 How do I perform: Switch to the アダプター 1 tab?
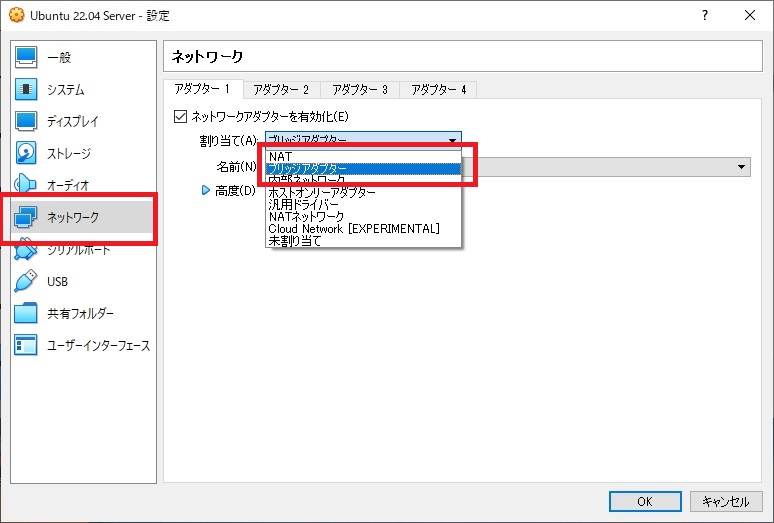pos(202,89)
